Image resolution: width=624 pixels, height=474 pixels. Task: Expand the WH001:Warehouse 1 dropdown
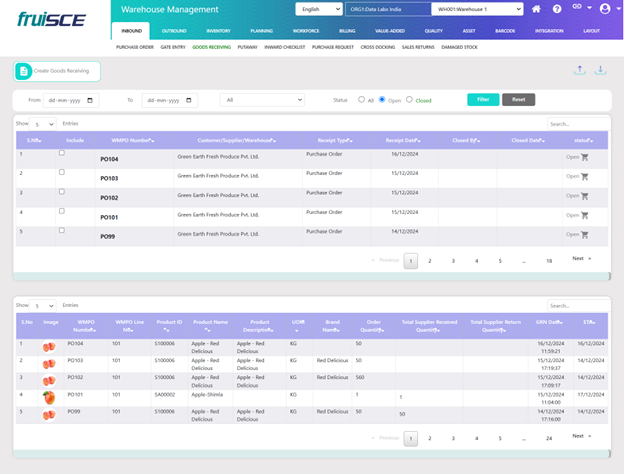[x=476, y=9]
